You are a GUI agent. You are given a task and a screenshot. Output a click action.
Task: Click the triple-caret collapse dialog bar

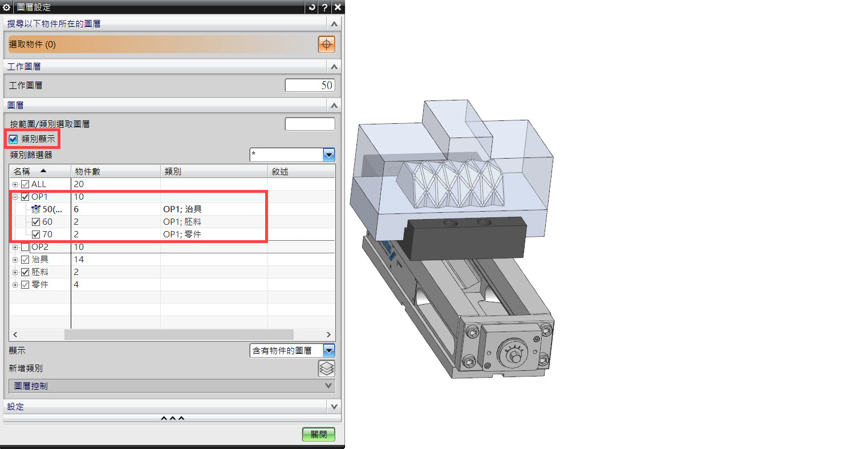coord(172,419)
